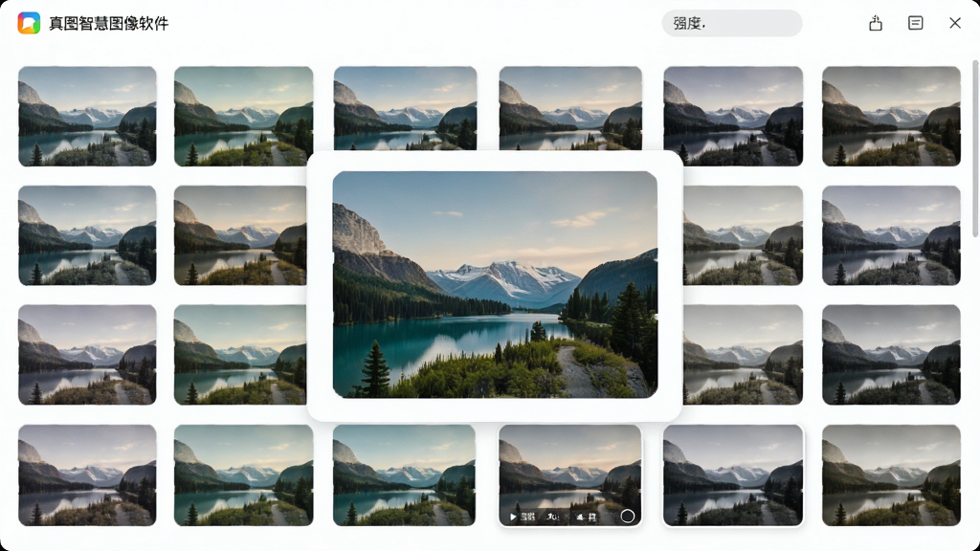Viewport: 980px width, 551px height.
Task: Pick the thumbnail right of the preview in row three
Action: coord(743,355)
